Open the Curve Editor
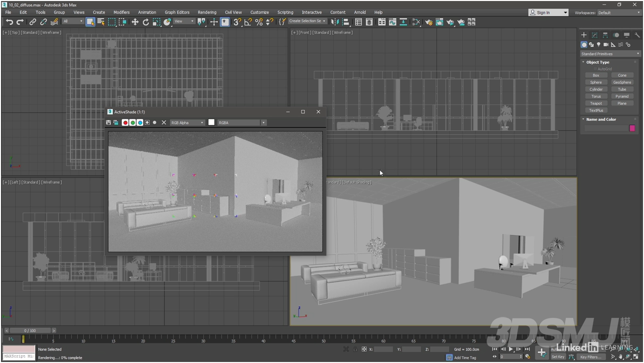 (x=393, y=22)
